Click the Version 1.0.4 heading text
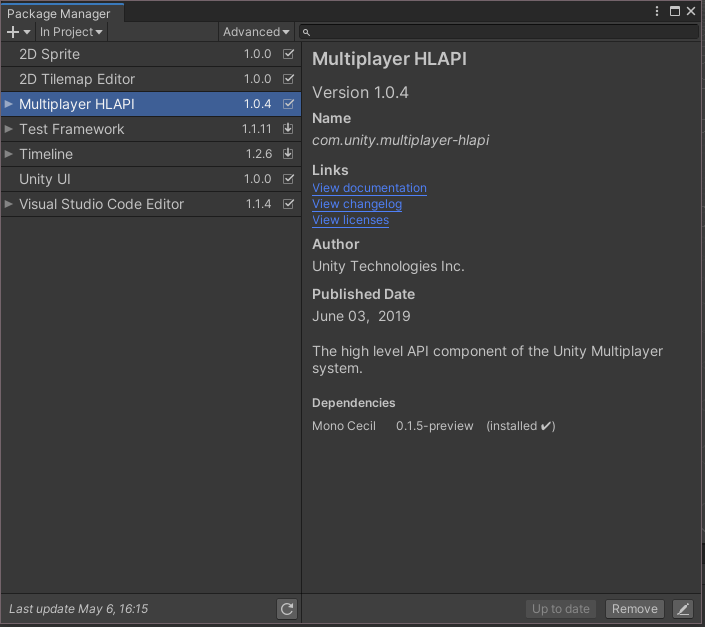 pos(360,93)
